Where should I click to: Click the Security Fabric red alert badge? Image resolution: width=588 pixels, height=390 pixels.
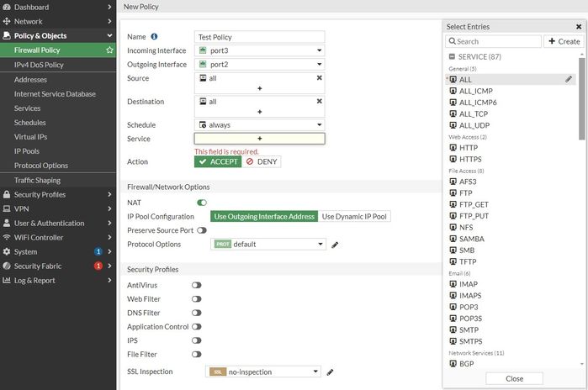tap(98, 266)
